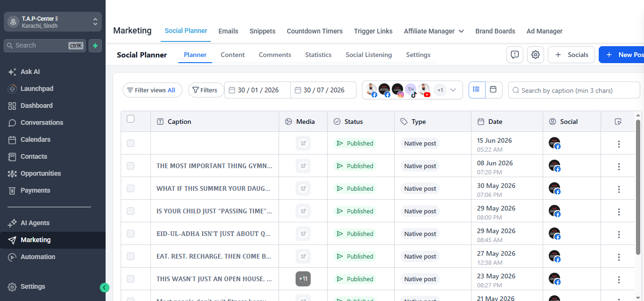Collapse sidebar with green arrow button
Viewport: 644px width, 301px height.
pos(105,288)
